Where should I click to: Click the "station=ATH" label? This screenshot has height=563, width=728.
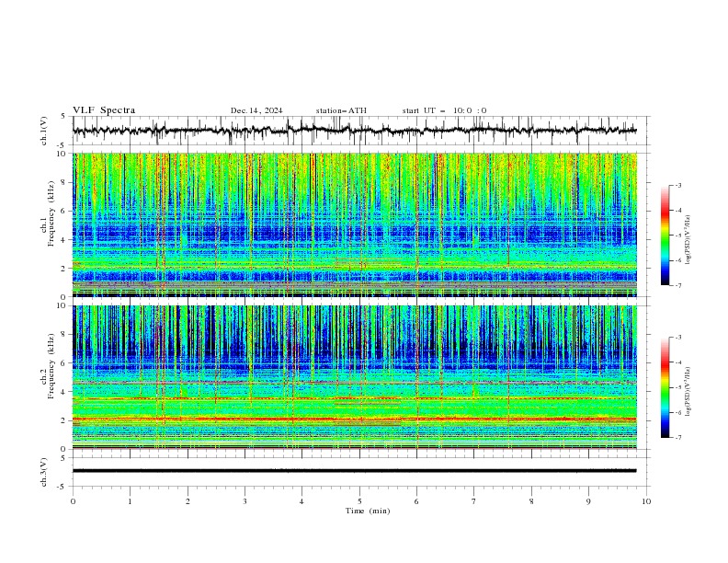[341, 110]
